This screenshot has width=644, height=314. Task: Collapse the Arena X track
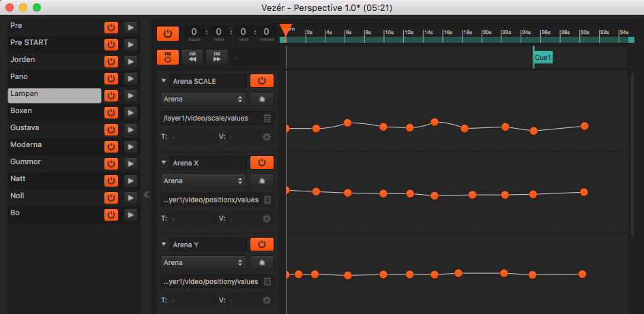pyautogui.click(x=164, y=162)
